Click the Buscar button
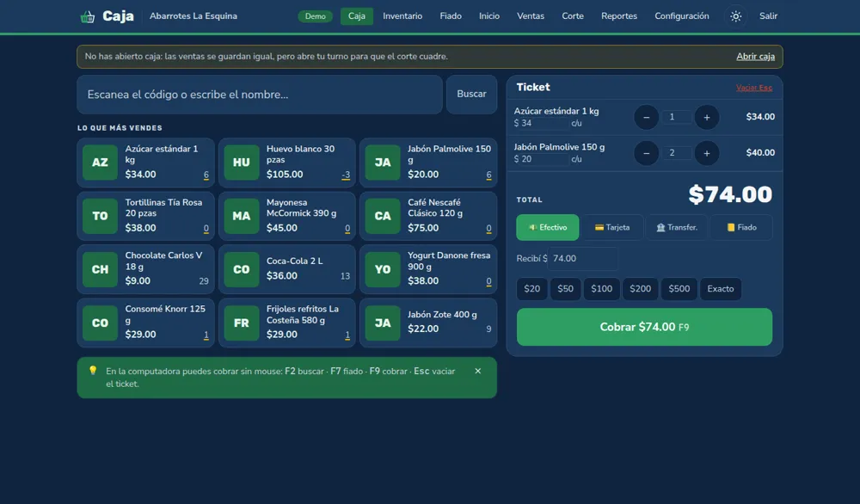 tap(471, 95)
